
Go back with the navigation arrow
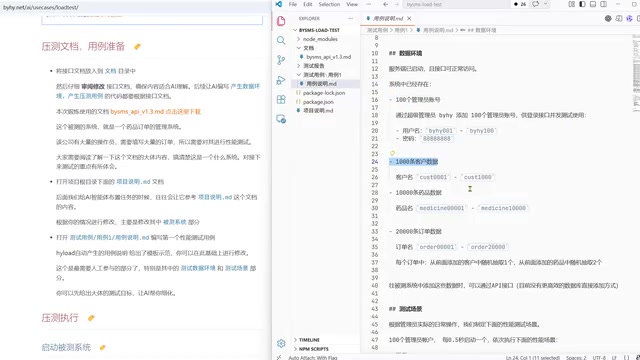[x=385, y=4]
